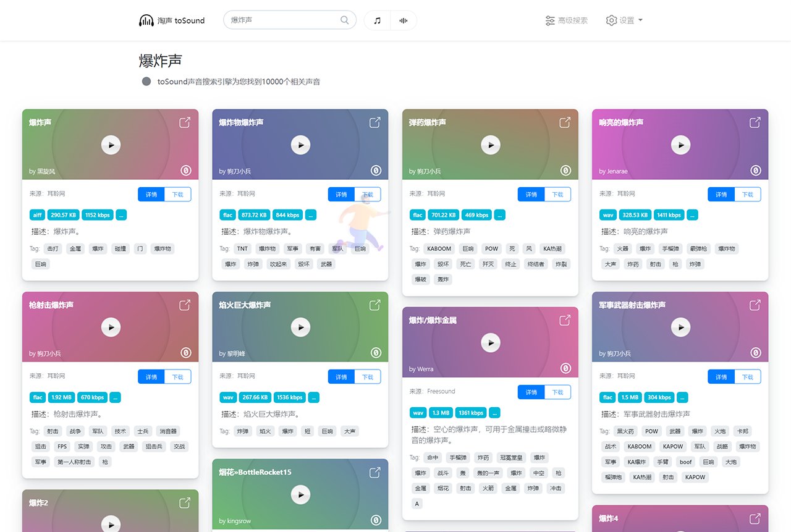Click the 1536 kbps bitrate badge
The height and width of the screenshot is (532, 791).
pyautogui.click(x=290, y=397)
